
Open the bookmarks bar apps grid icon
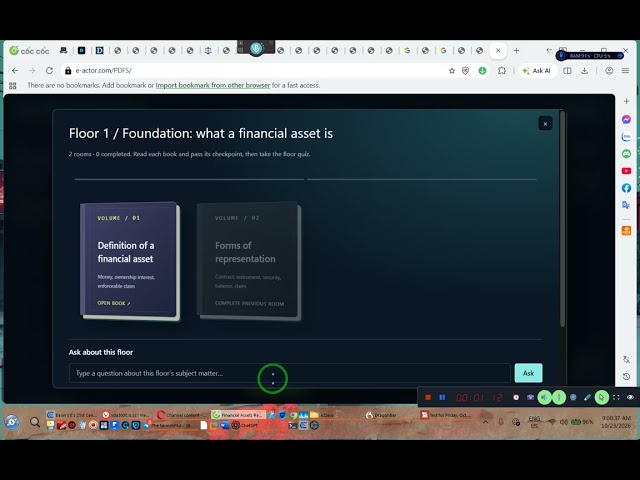click(13, 85)
